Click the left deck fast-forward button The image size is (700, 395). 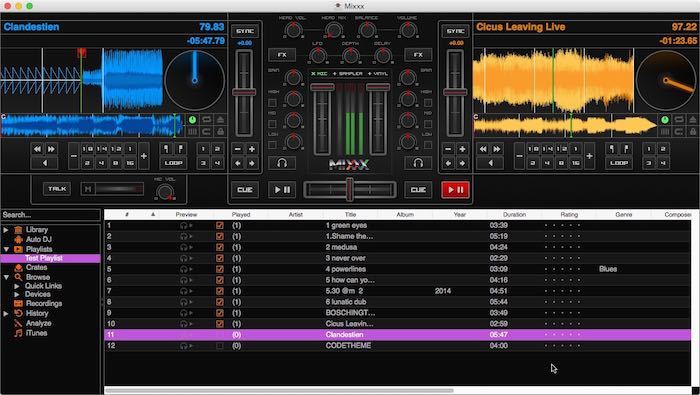pyautogui.click(x=51, y=149)
